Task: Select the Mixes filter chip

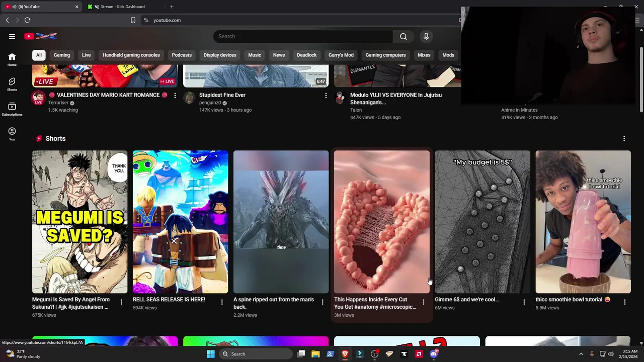Action: tap(424, 55)
